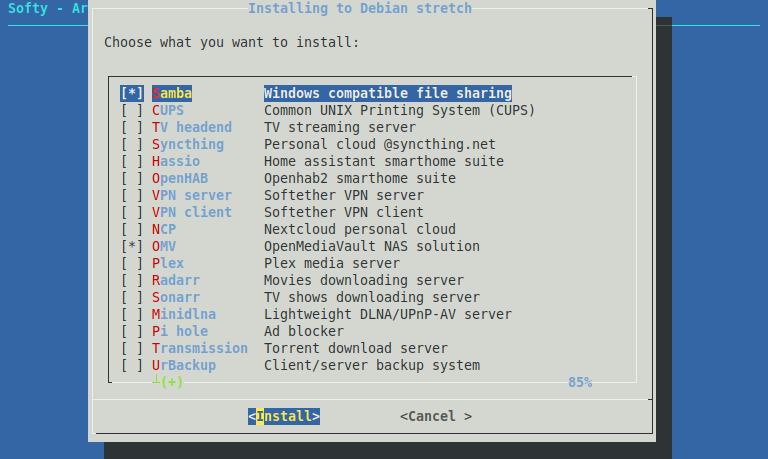Tick the Plex checkbox
The height and width of the screenshot is (459, 768).
[132, 263]
